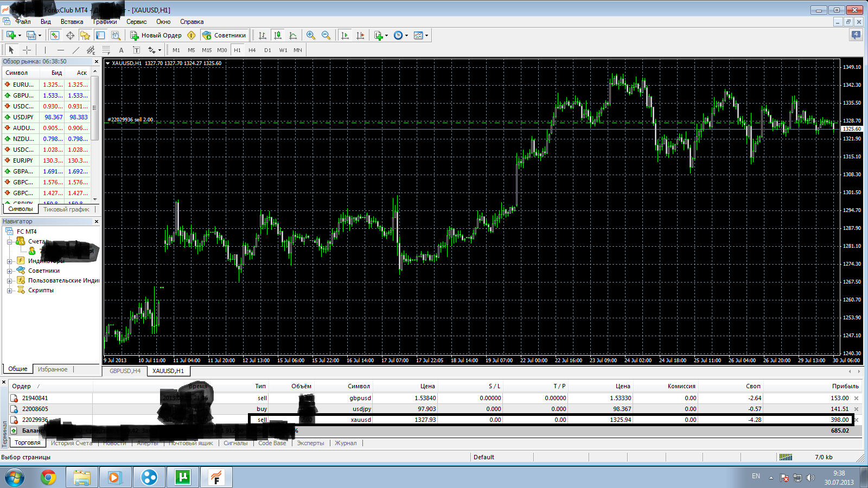Image resolution: width=868 pixels, height=488 pixels.
Task: Toggle the Советники auto-trading button
Action: click(224, 35)
